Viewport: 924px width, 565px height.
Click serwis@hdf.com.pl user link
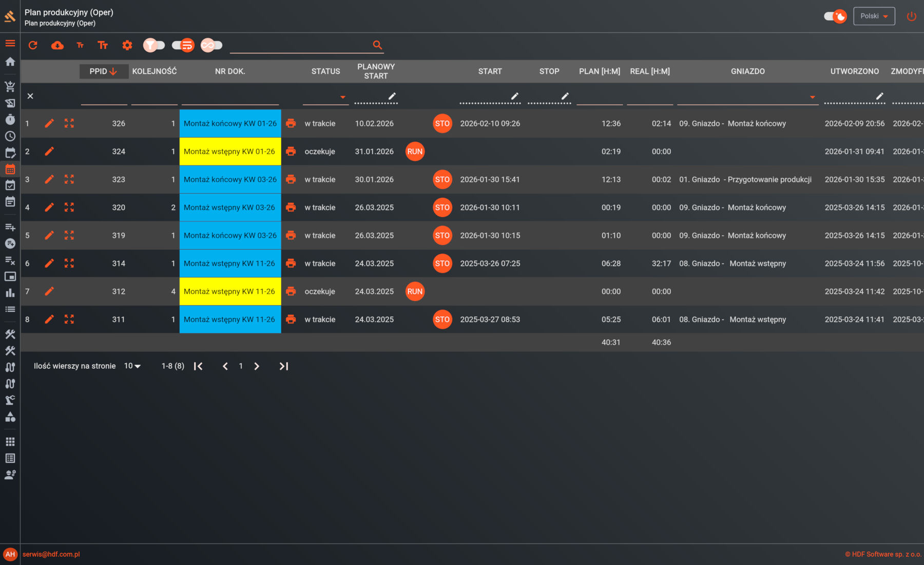tap(51, 554)
